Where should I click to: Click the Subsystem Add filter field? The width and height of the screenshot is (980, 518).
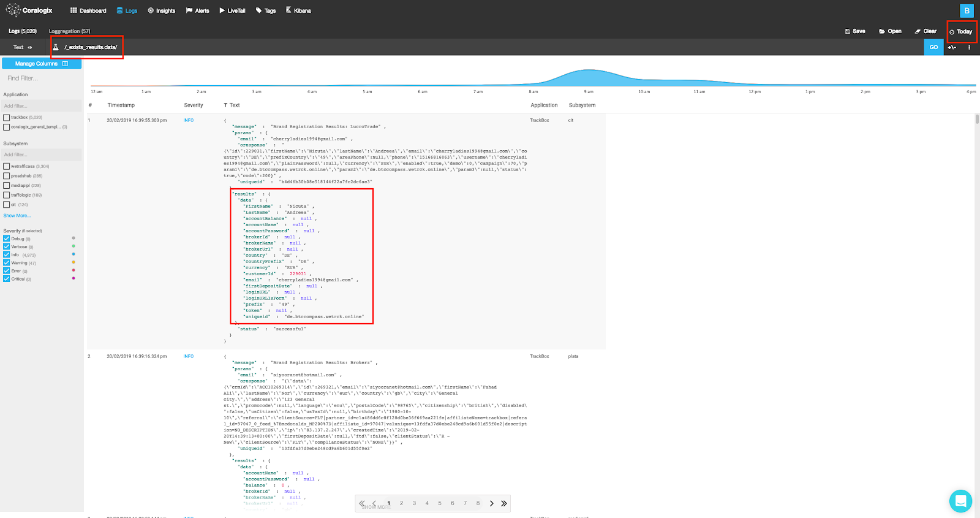(42, 154)
